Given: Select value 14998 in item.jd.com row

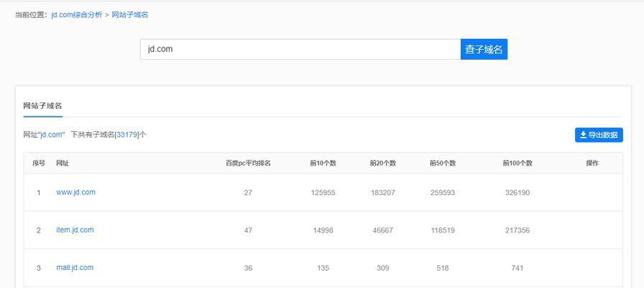Looking at the screenshot, I should (323, 230).
